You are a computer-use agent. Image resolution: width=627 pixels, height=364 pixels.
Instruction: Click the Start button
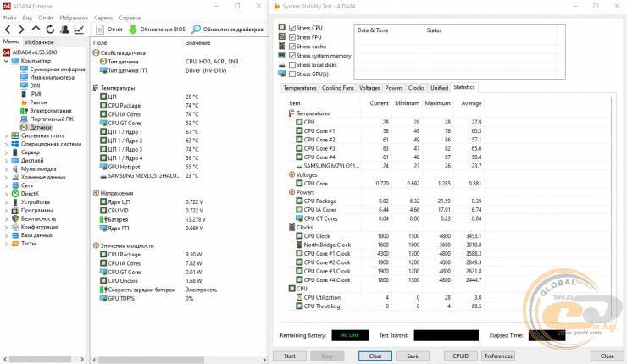[x=290, y=356]
